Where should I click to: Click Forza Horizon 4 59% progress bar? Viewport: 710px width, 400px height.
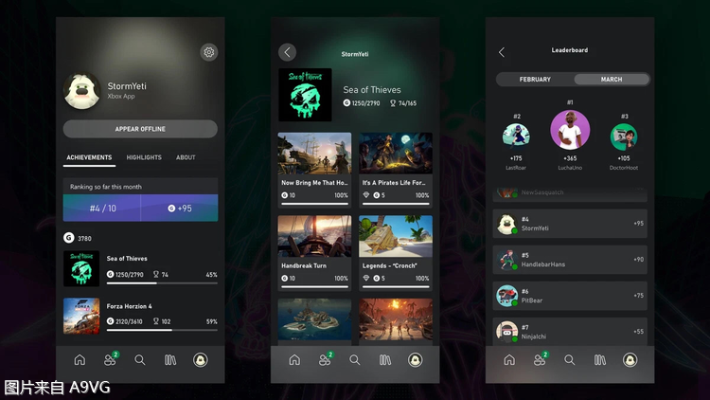coord(162,330)
